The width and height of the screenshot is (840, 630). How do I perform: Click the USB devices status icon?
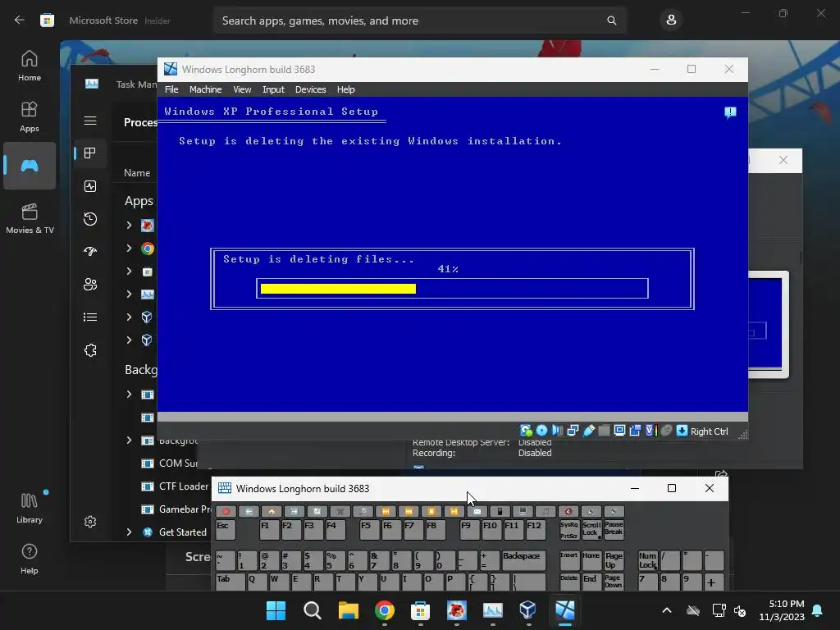coord(588,431)
